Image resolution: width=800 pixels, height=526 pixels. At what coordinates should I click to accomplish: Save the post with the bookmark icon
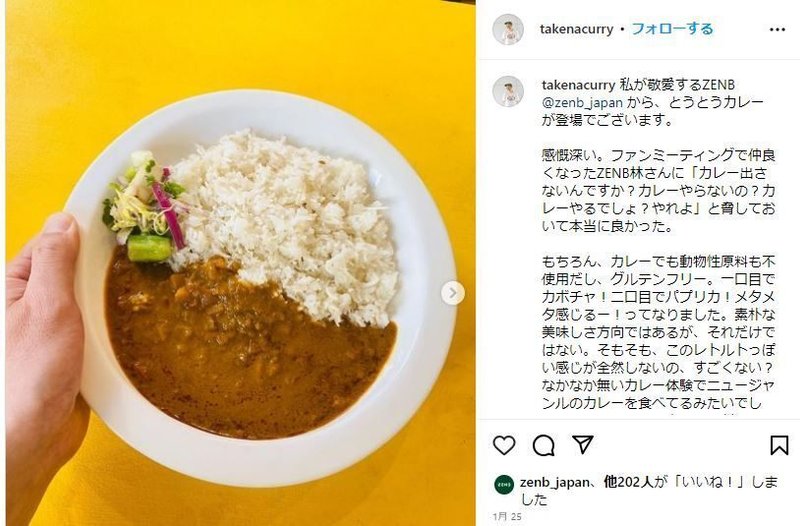(779, 445)
